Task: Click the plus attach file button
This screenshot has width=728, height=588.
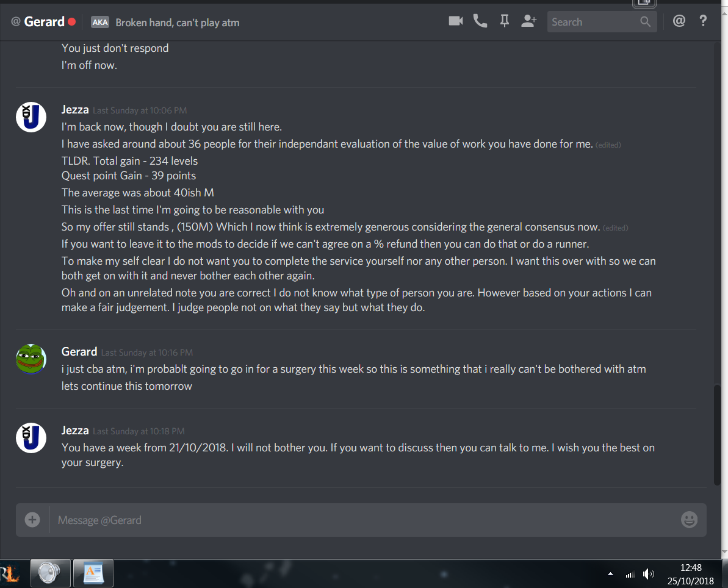Action: pyautogui.click(x=32, y=520)
